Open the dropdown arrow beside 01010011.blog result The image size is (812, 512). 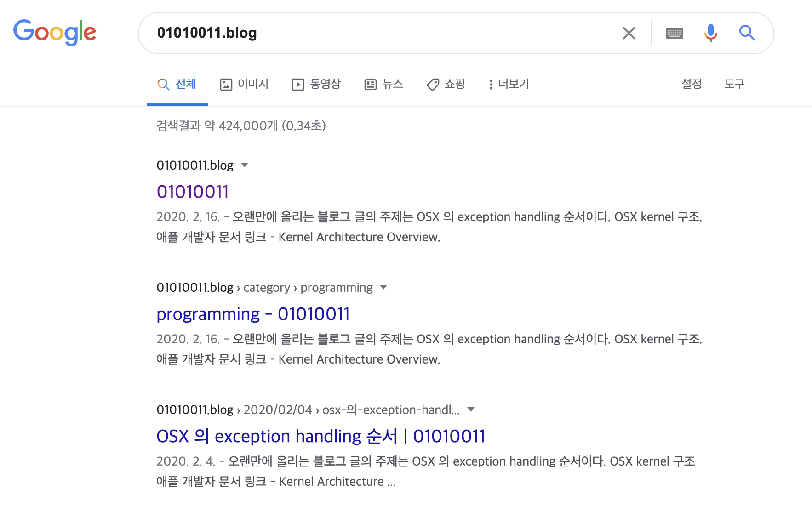click(245, 165)
